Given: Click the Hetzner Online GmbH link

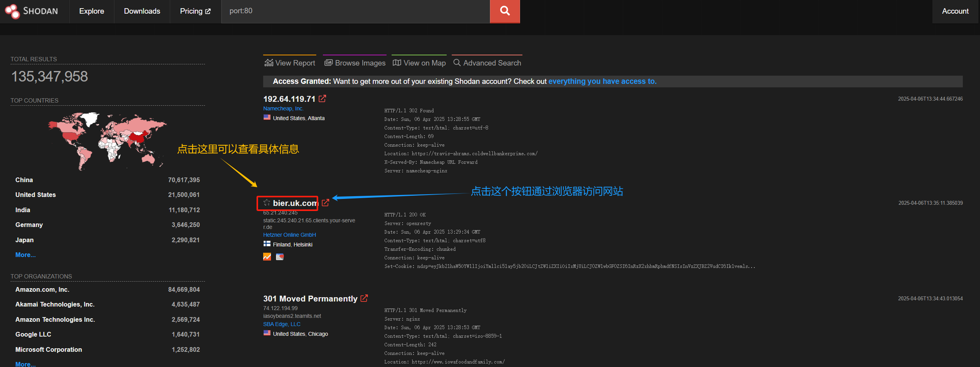Looking at the screenshot, I should pyautogui.click(x=289, y=235).
